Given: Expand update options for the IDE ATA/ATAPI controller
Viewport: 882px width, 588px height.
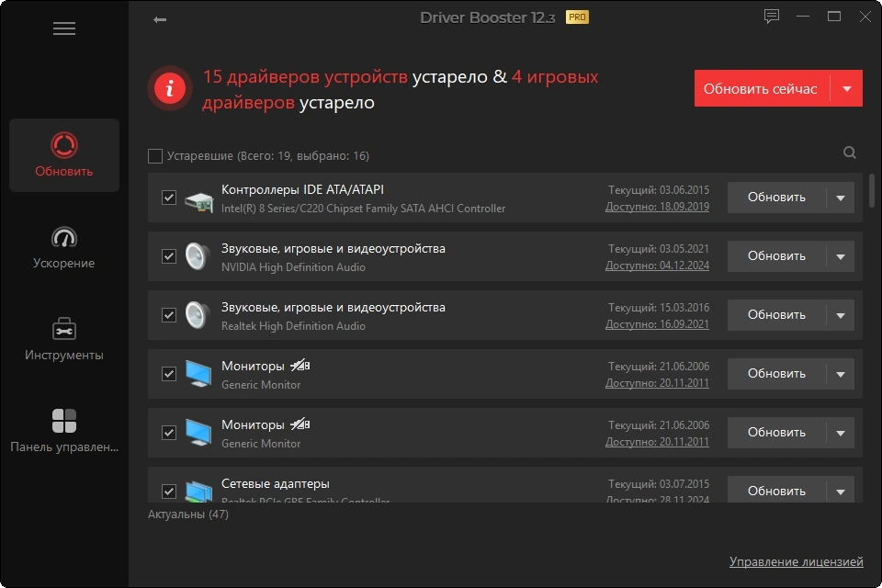Looking at the screenshot, I should tap(841, 198).
